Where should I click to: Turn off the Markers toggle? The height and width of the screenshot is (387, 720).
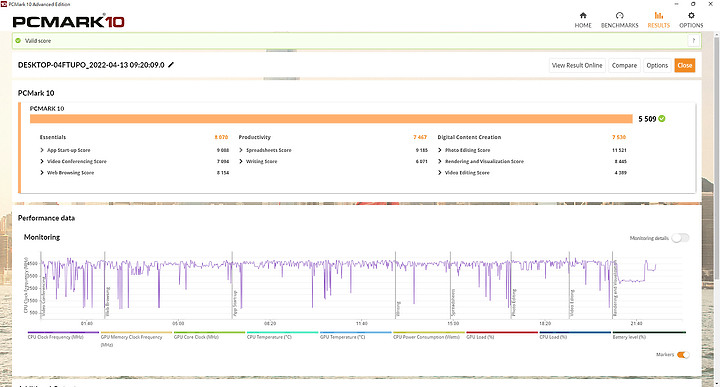point(683,354)
